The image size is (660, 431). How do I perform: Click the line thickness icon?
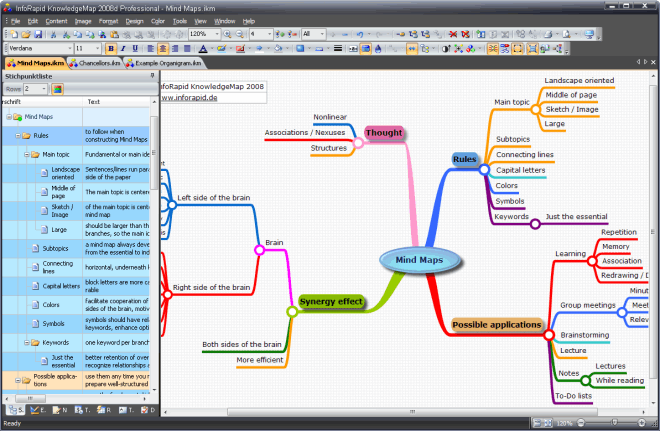[x=338, y=49]
